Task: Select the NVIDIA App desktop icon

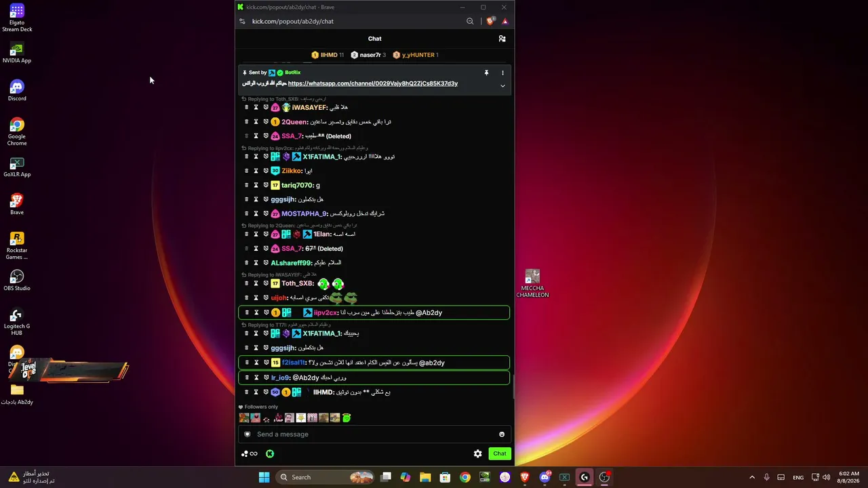Action: pos(17,53)
